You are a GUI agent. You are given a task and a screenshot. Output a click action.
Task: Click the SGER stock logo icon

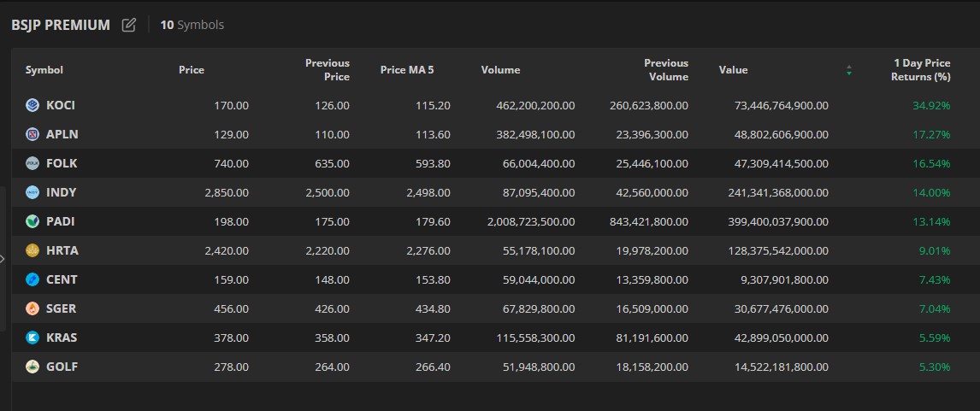click(x=32, y=308)
